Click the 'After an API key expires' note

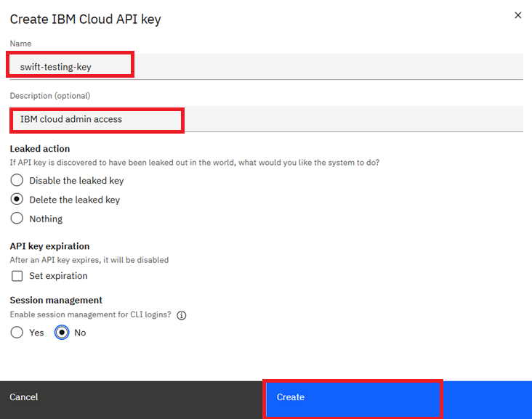coord(89,260)
